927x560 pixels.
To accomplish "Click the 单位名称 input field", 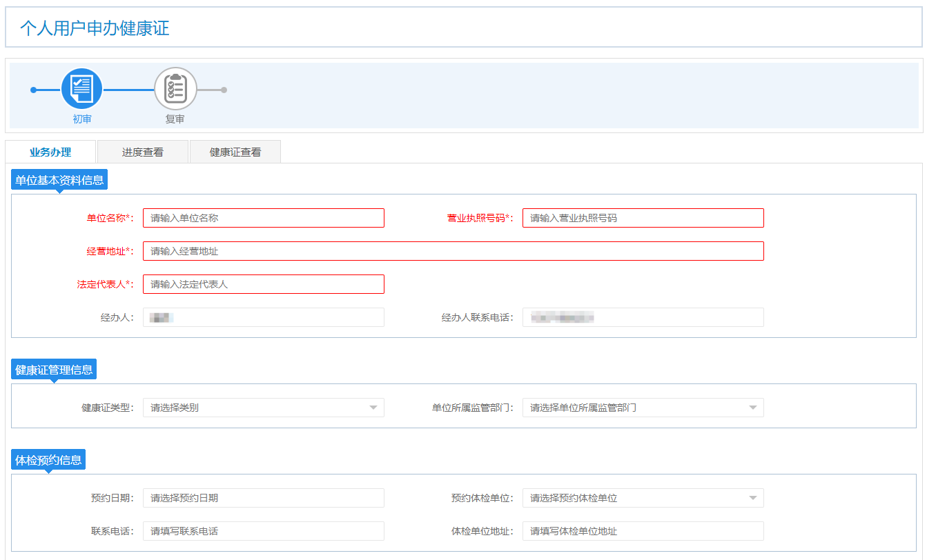I will tap(263, 218).
